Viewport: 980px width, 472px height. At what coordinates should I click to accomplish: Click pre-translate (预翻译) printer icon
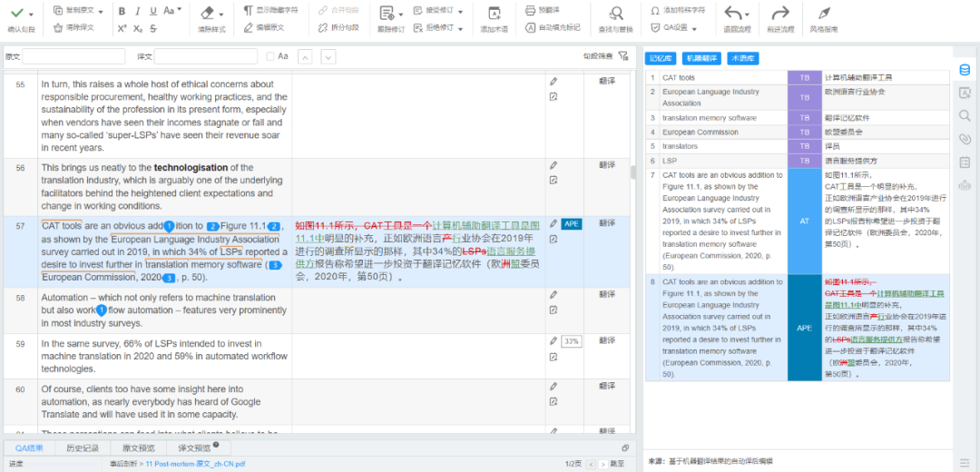(530, 11)
